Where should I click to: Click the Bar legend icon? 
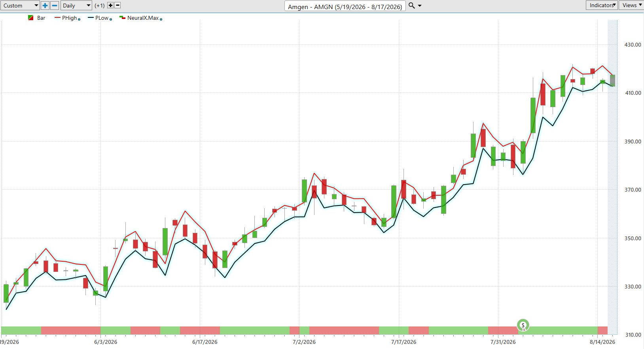30,18
